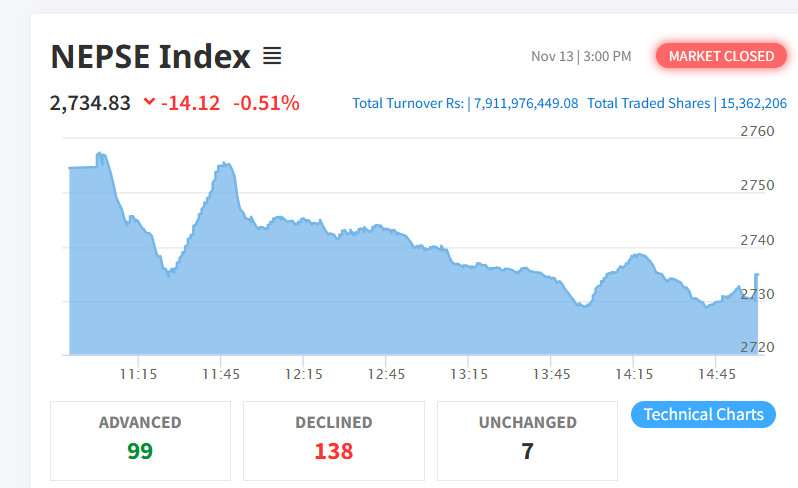Select the ADVANCED 99 card
This screenshot has height=488, width=798.
(140, 440)
